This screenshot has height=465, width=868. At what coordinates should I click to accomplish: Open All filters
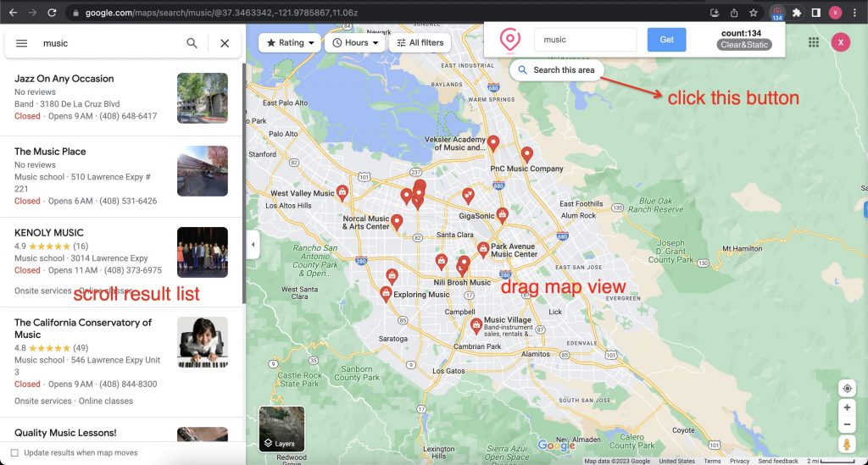[420, 42]
